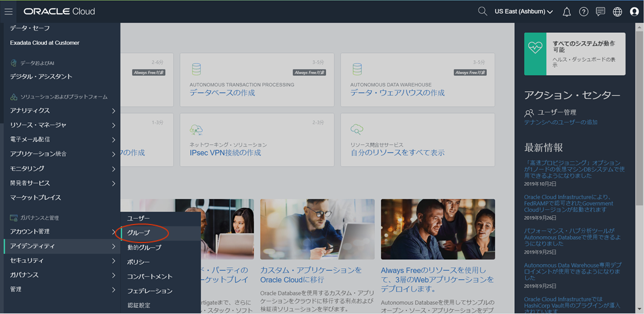Screen dimensions: 644x314
Task: Close the hamburger navigation menu
Action: point(9,12)
